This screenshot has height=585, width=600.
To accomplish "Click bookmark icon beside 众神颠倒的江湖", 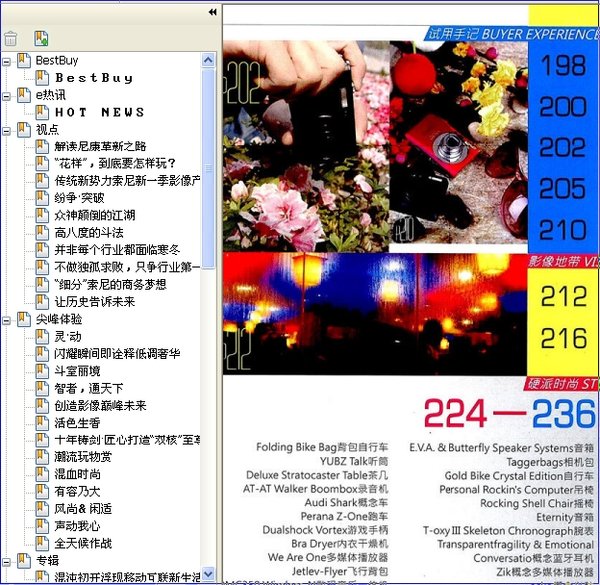I will pos(42,215).
